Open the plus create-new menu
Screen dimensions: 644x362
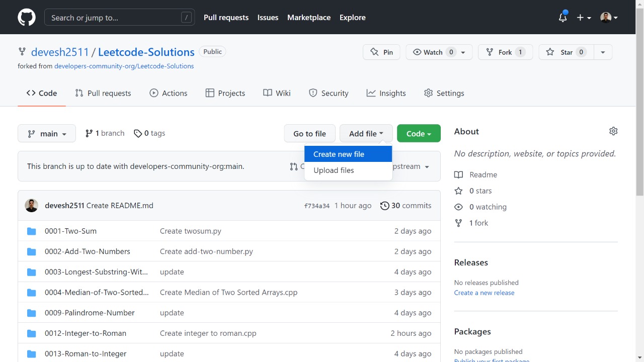(584, 17)
